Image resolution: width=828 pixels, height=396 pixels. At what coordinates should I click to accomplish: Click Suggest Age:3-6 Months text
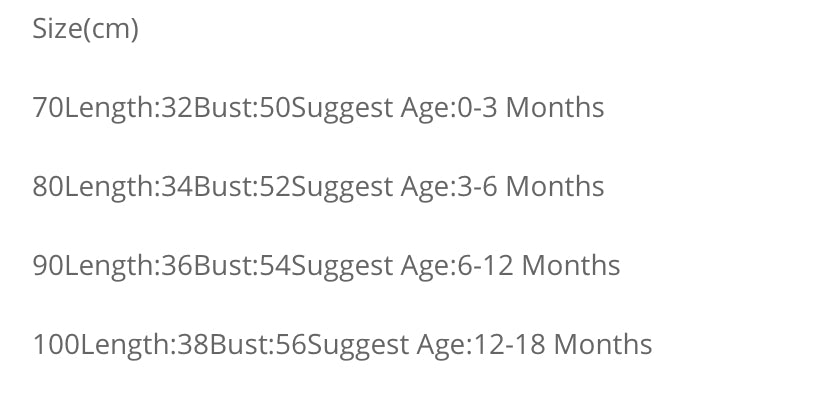[448, 187]
